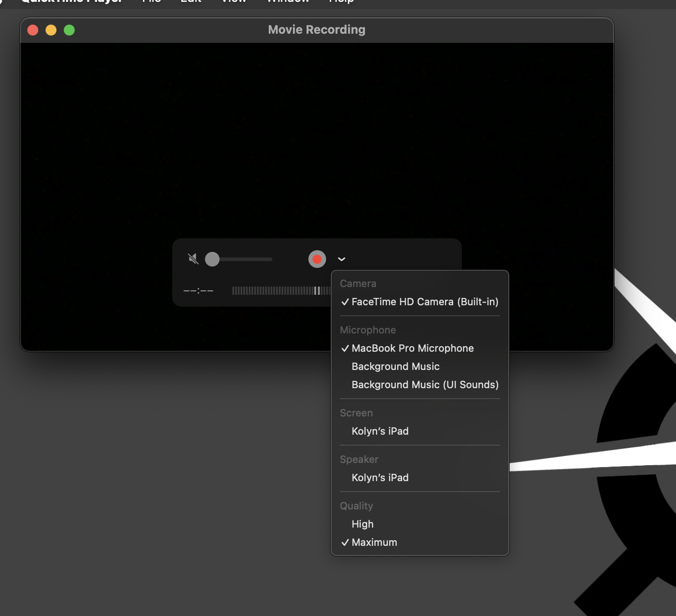Close the Movie Recording window
The width and height of the screenshot is (676, 616).
tap(33, 30)
